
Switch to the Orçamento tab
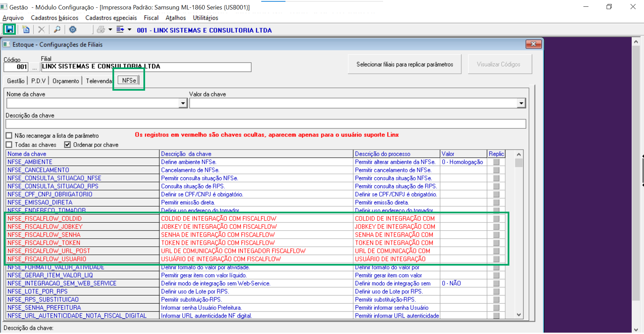(66, 81)
